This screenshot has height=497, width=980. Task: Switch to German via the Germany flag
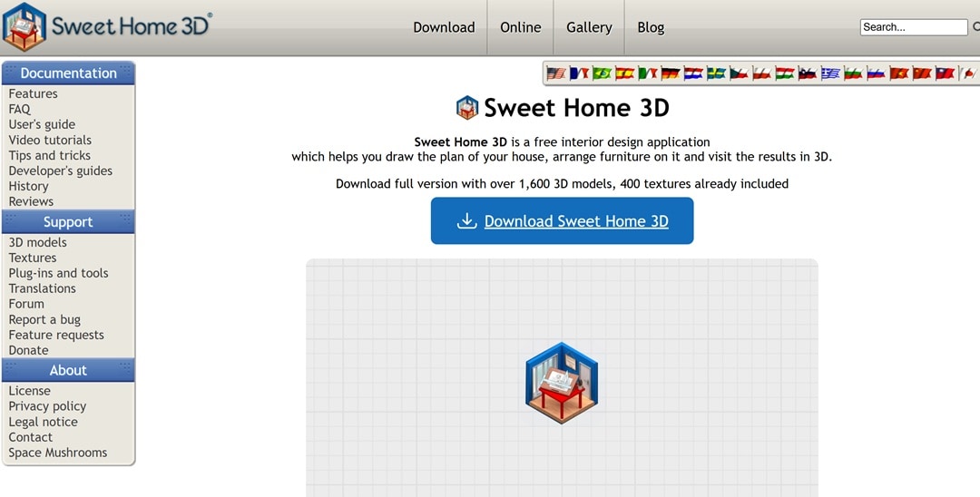pyautogui.click(x=671, y=73)
